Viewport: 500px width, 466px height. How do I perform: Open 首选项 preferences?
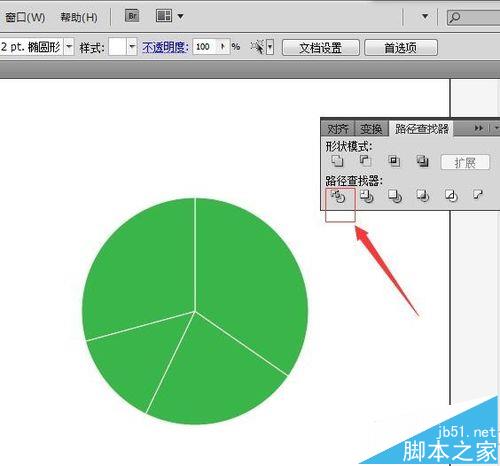(401, 48)
